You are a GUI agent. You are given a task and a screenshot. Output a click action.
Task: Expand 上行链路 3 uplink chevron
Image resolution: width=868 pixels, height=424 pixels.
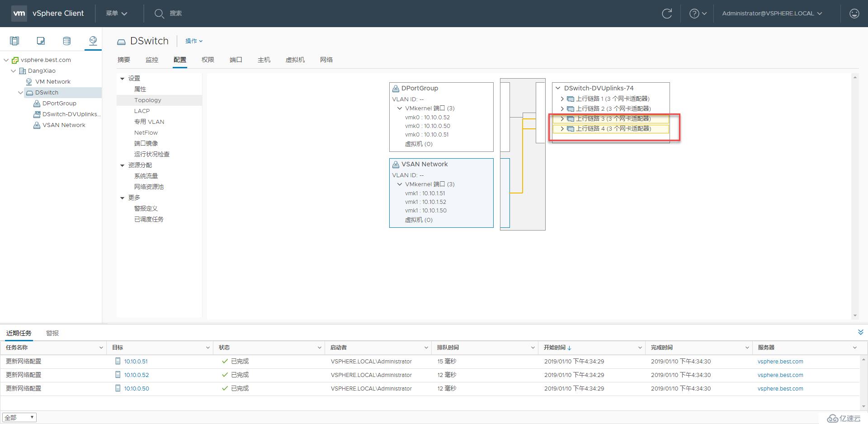coord(562,118)
